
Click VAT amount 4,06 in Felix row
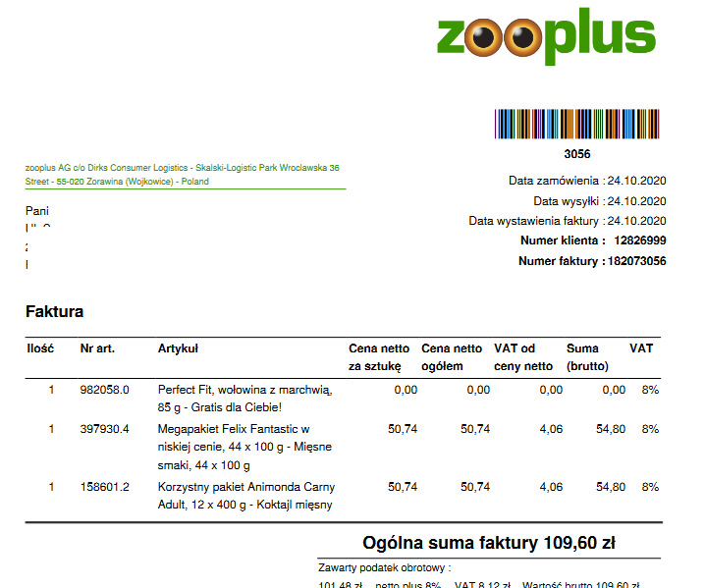click(551, 429)
